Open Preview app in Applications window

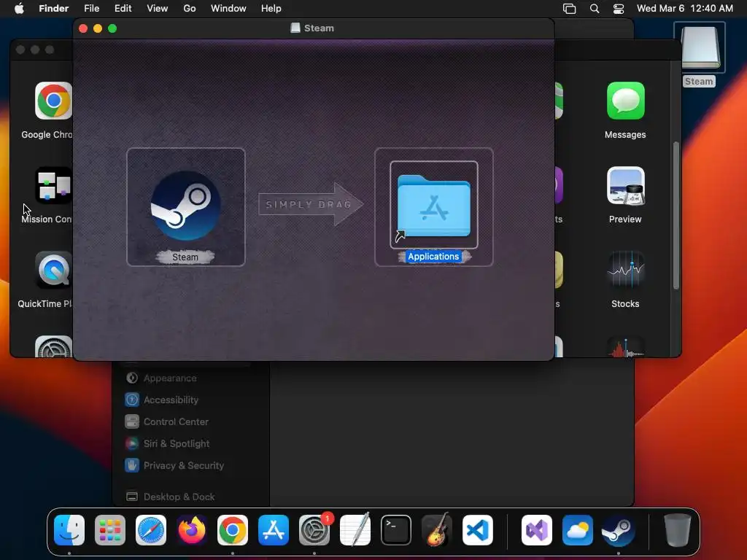click(x=625, y=185)
